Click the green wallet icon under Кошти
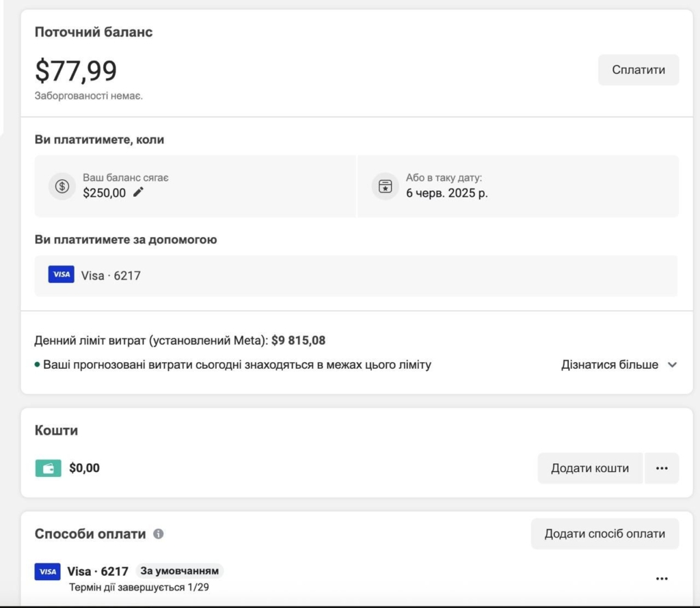 (x=48, y=469)
